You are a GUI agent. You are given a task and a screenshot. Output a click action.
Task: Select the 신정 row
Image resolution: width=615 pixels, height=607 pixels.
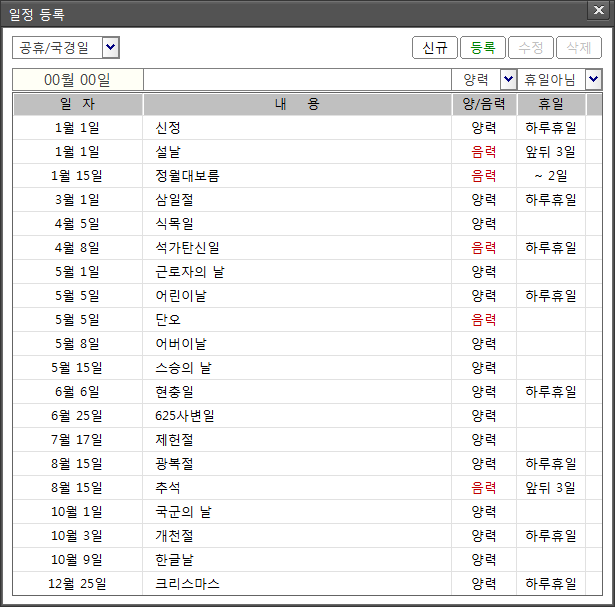(x=308, y=128)
